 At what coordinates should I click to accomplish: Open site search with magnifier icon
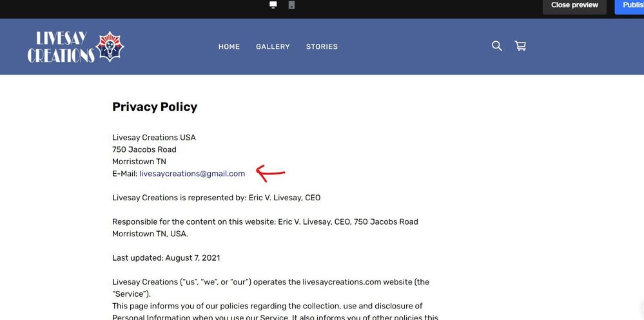496,46
